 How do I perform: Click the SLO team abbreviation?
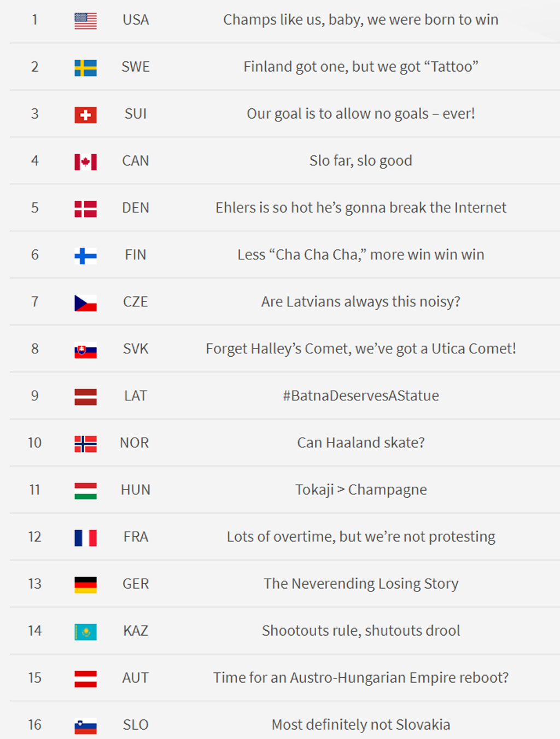point(136,725)
